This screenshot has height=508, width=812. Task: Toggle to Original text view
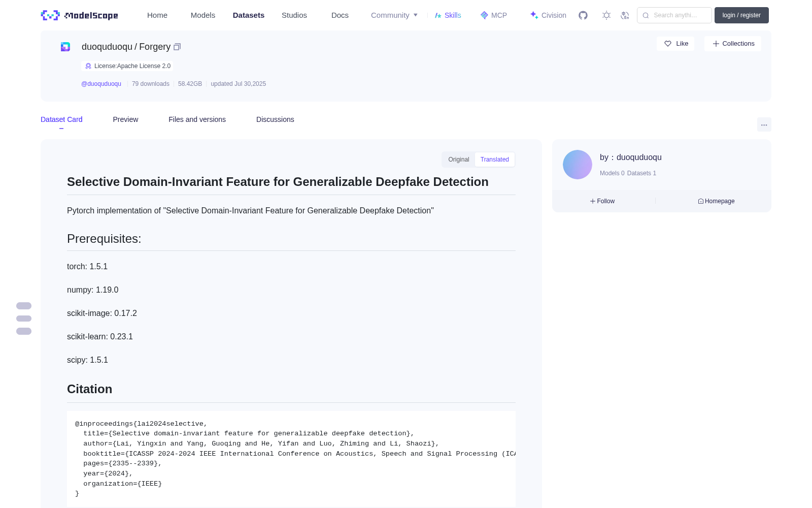459,160
